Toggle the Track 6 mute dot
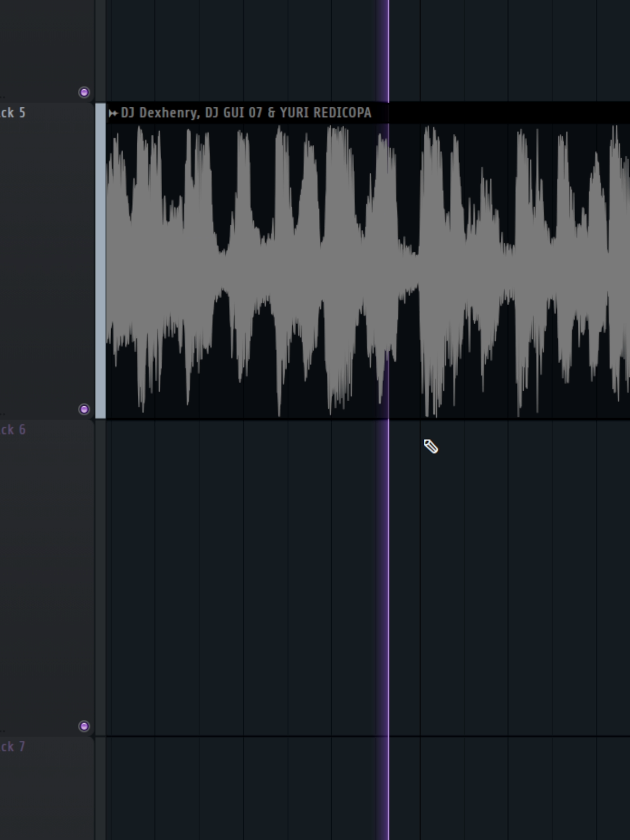Image resolution: width=630 pixels, height=840 pixels. [84, 726]
